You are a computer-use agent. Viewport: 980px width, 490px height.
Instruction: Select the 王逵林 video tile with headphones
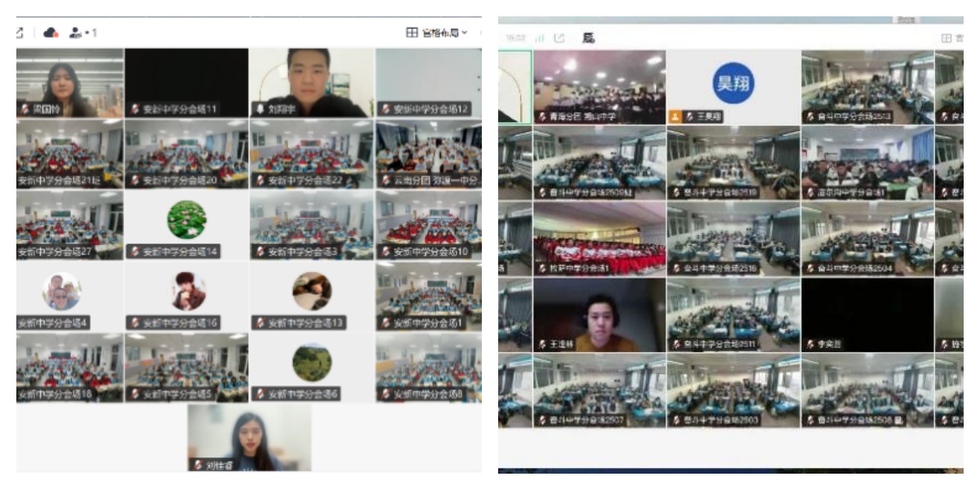point(599,314)
